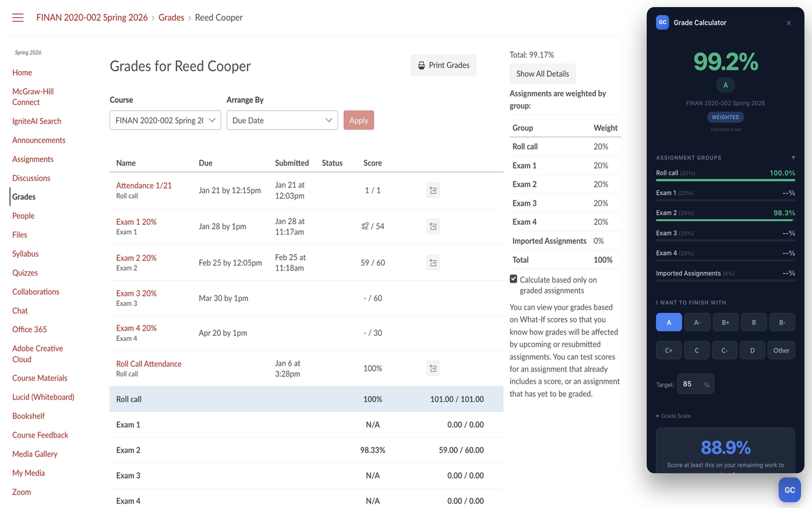Image resolution: width=812 pixels, height=508 pixels.
Task: Click the Target percentage input field
Action: tap(695, 384)
